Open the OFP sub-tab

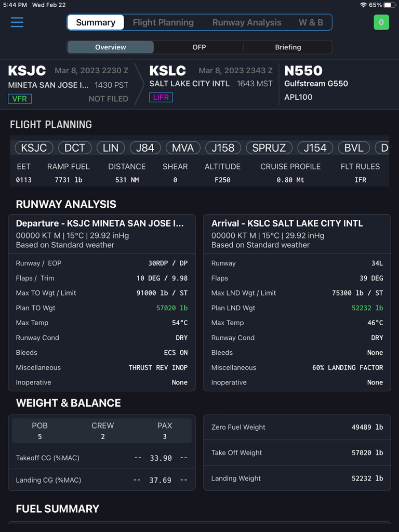(199, 47)
